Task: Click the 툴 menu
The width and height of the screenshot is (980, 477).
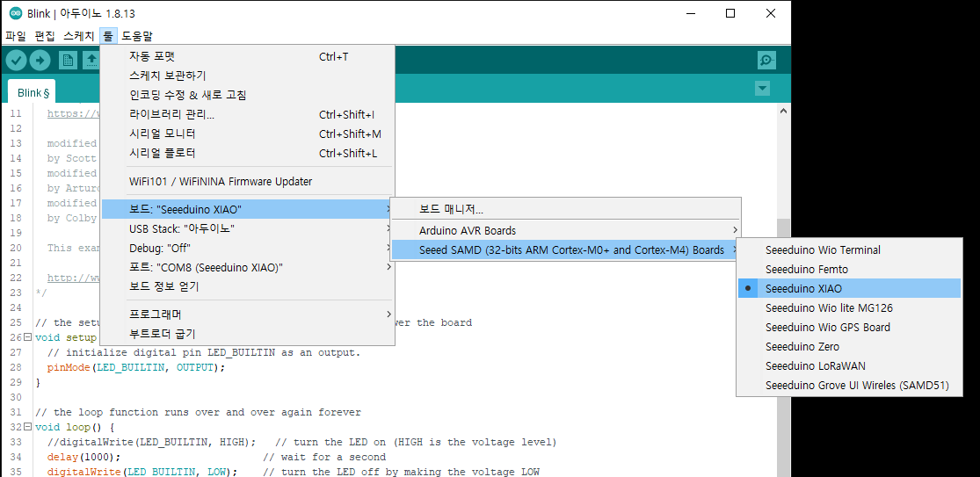Action: (108, 36)
